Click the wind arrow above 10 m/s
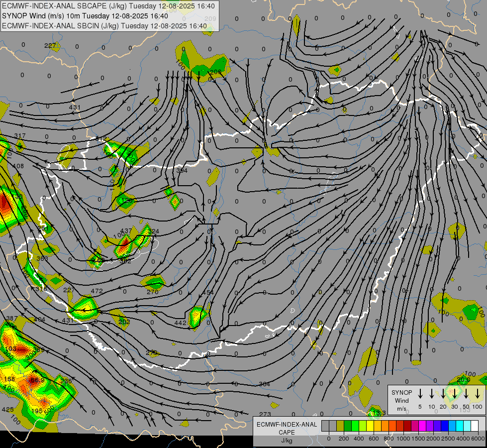 coord(432,394)
